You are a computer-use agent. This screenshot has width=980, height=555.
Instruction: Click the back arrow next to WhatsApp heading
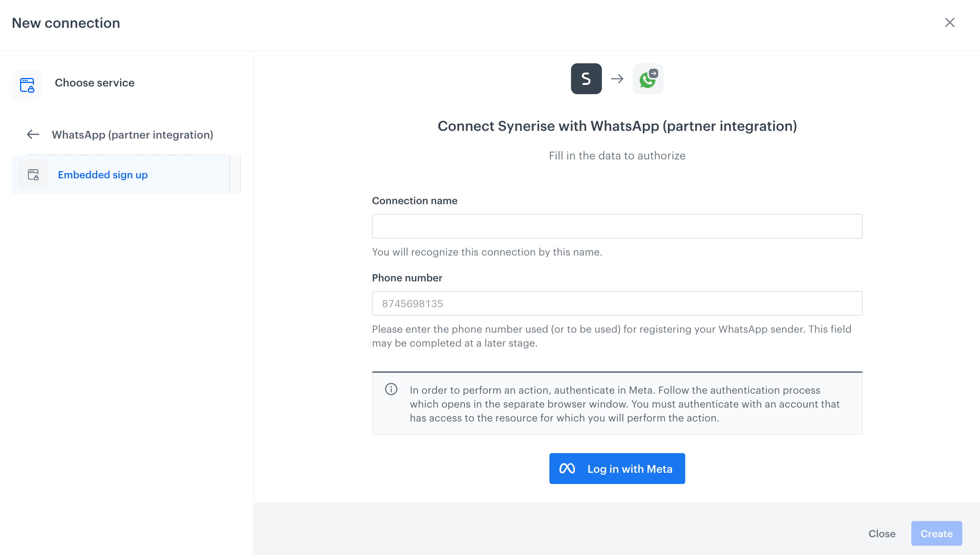(33, 134)
